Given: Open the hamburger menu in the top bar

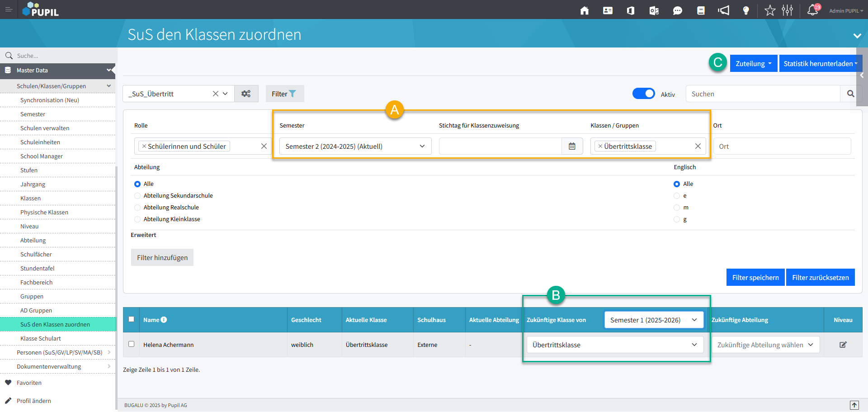Looking at the screenshot, I should (x=9, y=9).
